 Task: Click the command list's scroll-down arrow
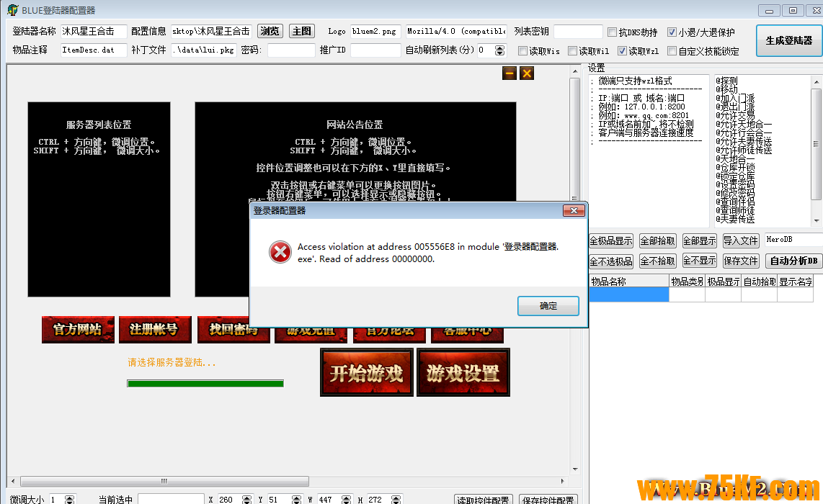817,221
